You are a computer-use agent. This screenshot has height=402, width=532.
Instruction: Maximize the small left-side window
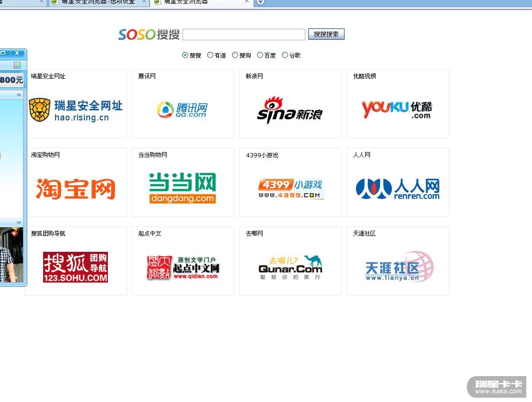[3, 53]
